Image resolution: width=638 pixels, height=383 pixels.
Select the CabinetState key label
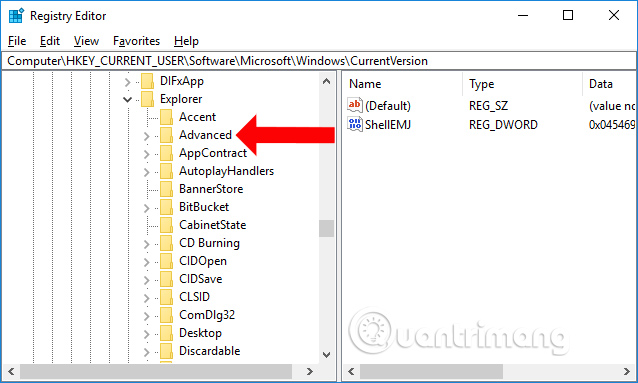click(x=212, y=225)
